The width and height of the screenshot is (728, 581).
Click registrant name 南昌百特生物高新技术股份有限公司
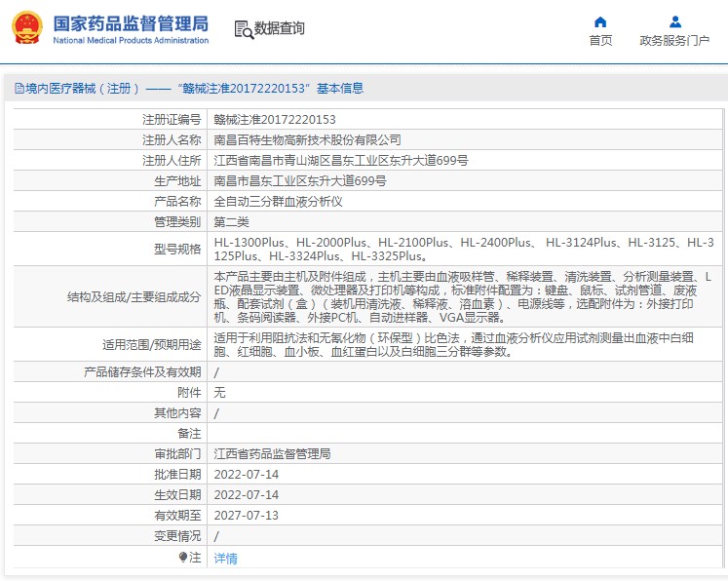307,139
